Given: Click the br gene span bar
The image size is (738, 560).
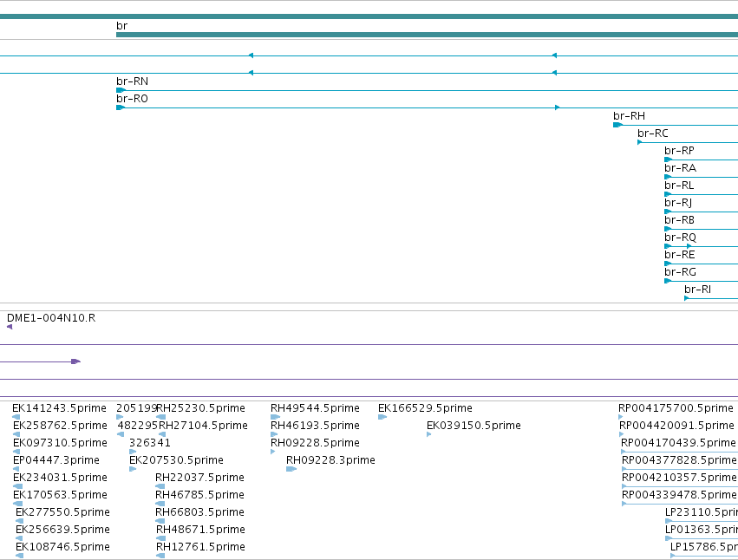Looking at the screenshot, I should (x=427, y=35).
